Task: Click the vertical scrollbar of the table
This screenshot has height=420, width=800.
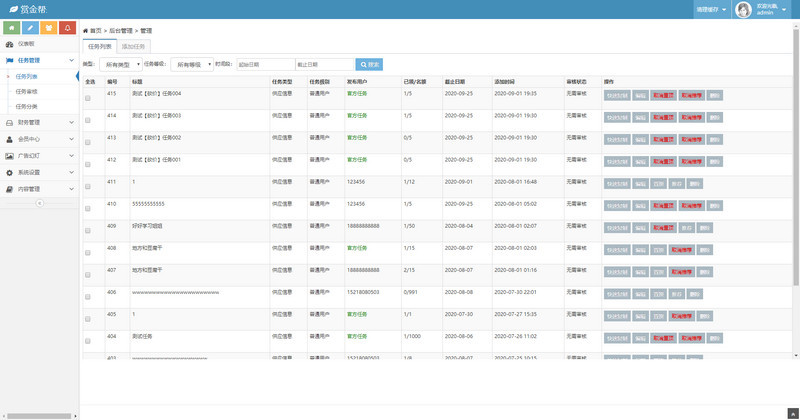Action: [796, 158]
